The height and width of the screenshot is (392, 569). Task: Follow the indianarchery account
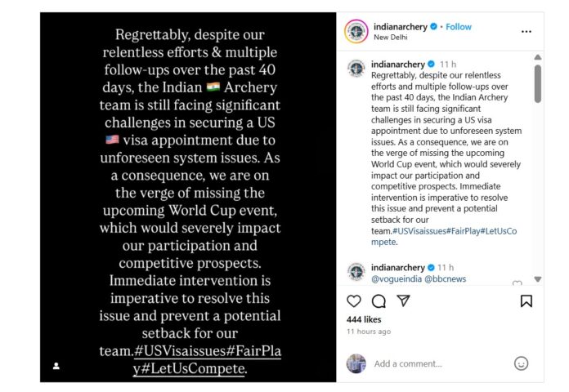[x=459, y=27]
